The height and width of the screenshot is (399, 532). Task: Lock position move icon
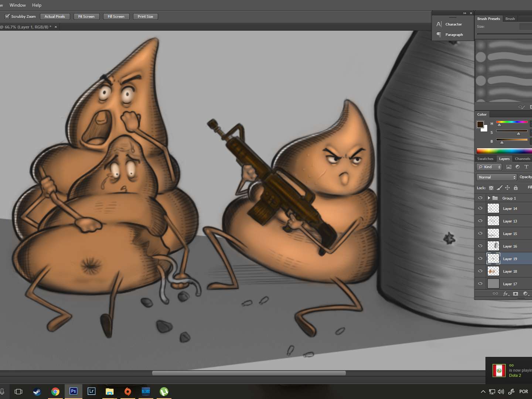(508, 188)
